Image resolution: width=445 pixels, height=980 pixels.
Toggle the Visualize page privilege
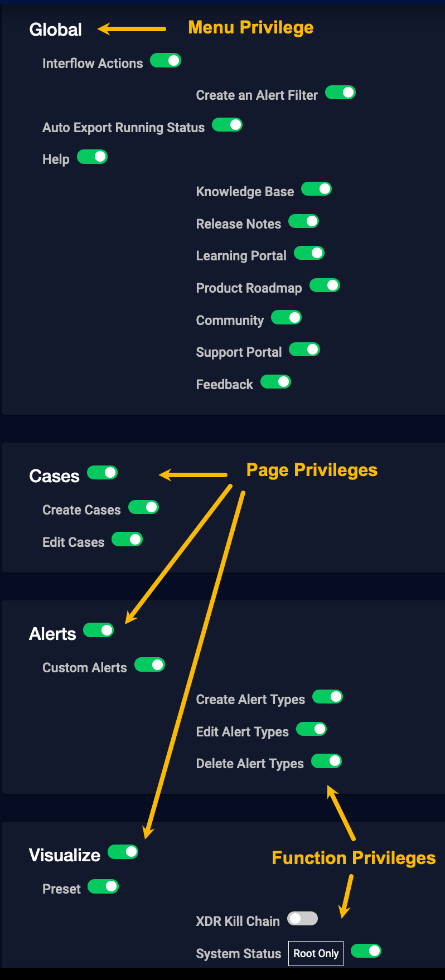click(x=123, y=852)
